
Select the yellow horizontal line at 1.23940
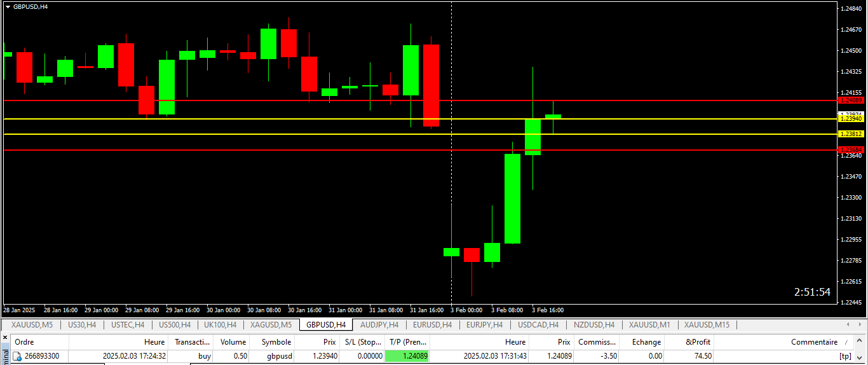tap(254, 119)
